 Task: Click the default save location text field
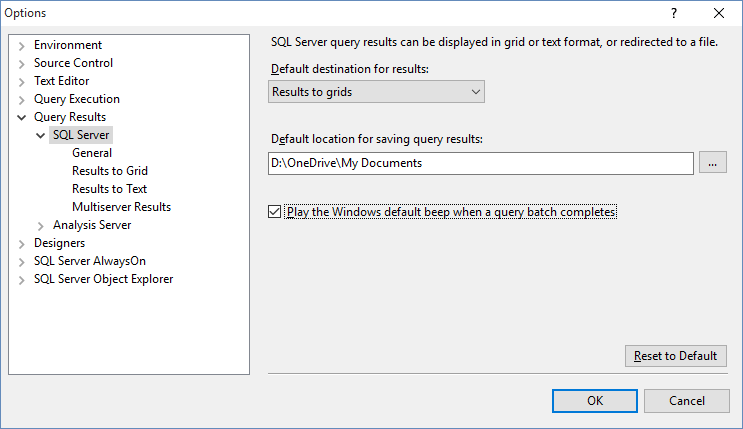pyautogui.click(x=480, y=163)
